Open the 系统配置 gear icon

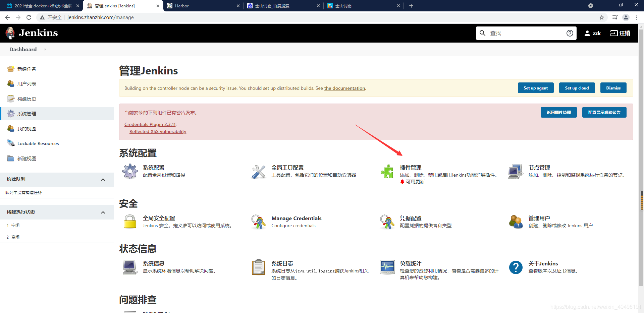pyautogui.click(x=130, y=172)
